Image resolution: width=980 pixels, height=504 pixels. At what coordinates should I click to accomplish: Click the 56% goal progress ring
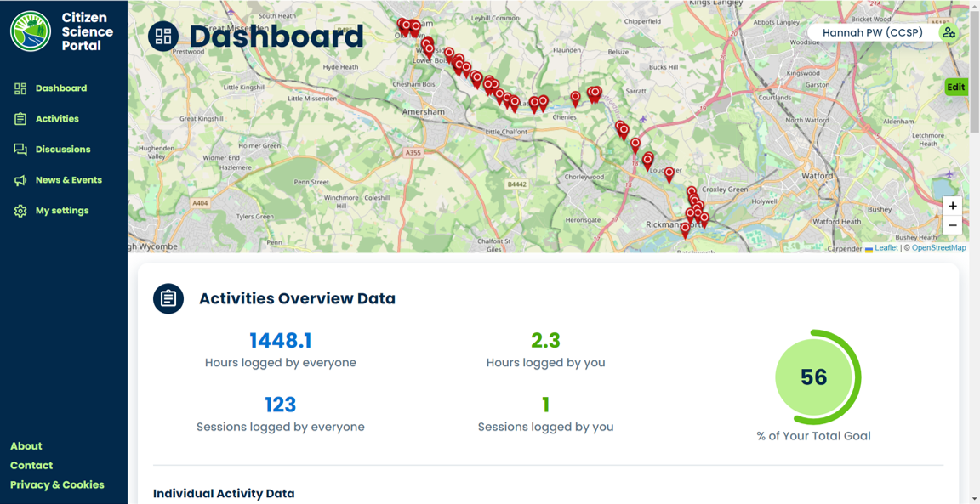pyautogui.click(x=815, y=377)
